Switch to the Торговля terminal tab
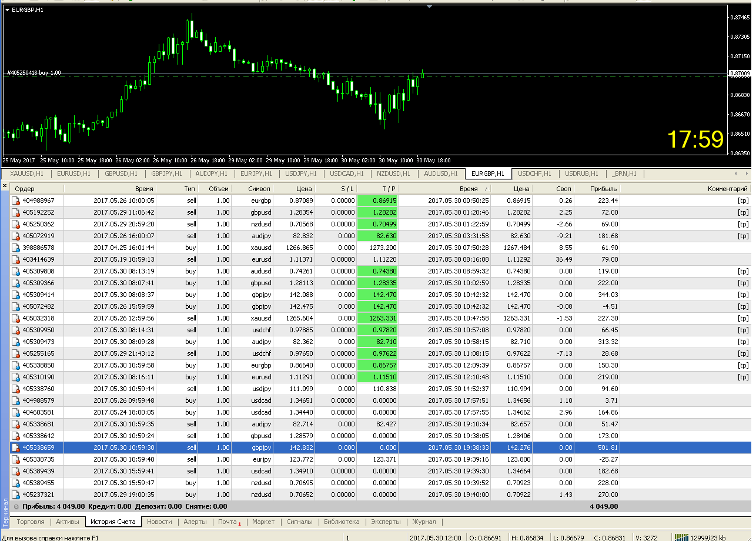This screenshot has width=756, height=541. tap(31, 522)
